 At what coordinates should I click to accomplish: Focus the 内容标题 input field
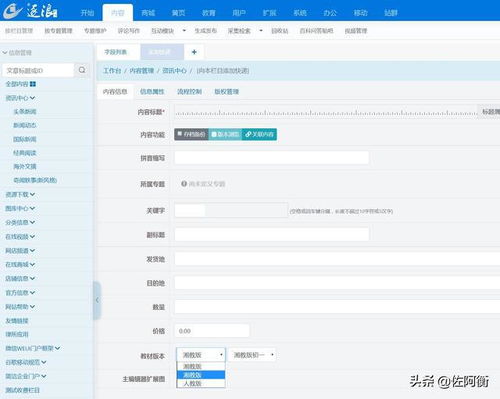tap(326, 112)
